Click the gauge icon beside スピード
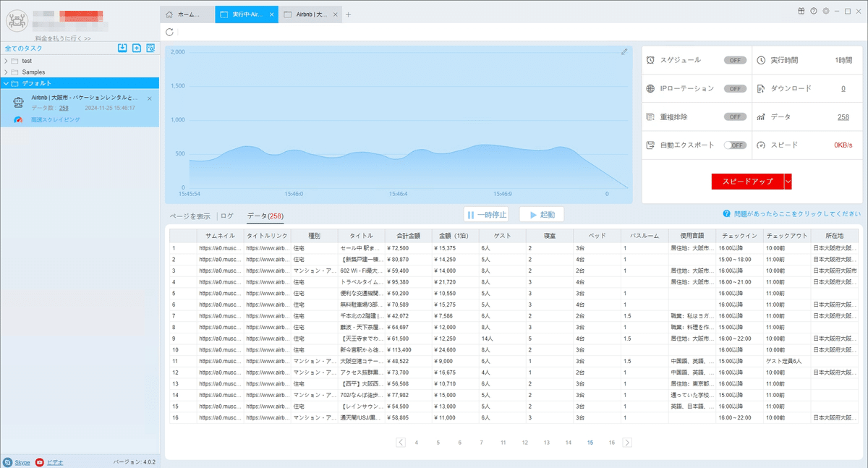Viewport: 868px width, 468px height. pyautogui.click(x=761, y=145)
